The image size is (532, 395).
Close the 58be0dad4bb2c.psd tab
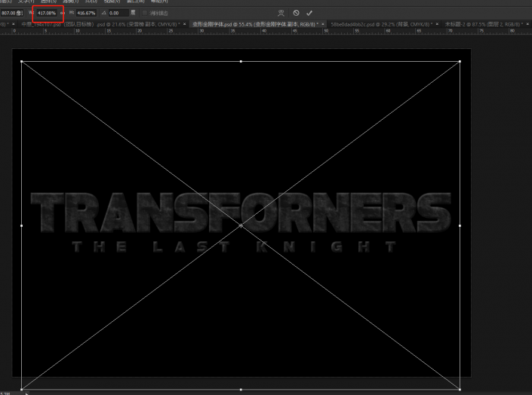coord(437,23)
